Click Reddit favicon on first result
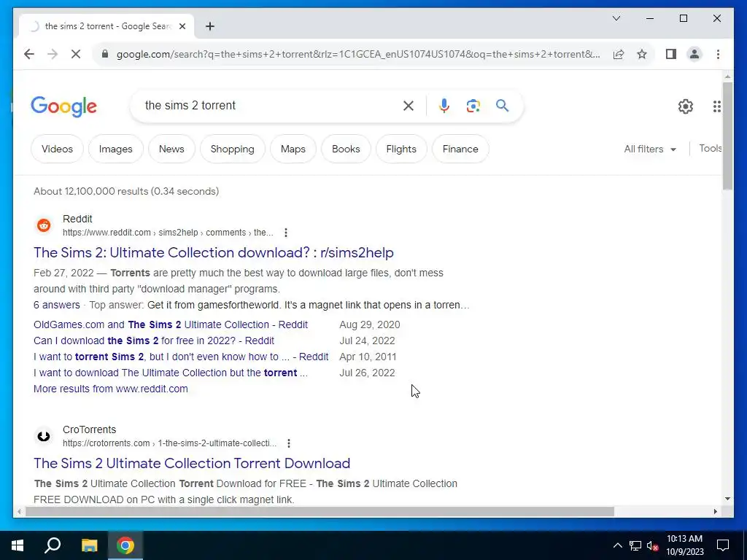 pyautogui.click(x=44, y=225)
